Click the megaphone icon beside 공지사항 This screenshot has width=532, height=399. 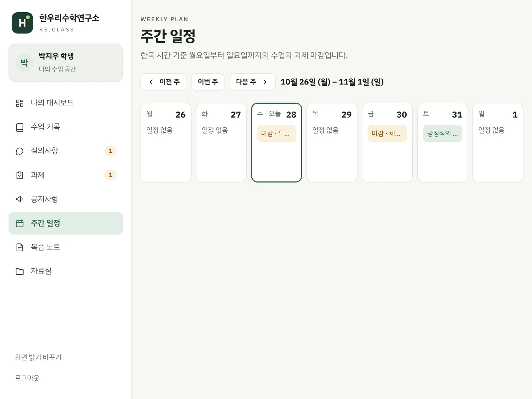click(x=20, y=199)
